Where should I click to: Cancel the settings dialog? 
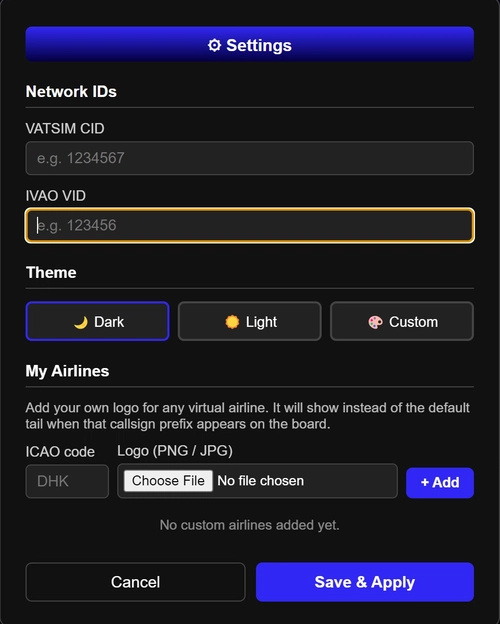pos(135,582)
